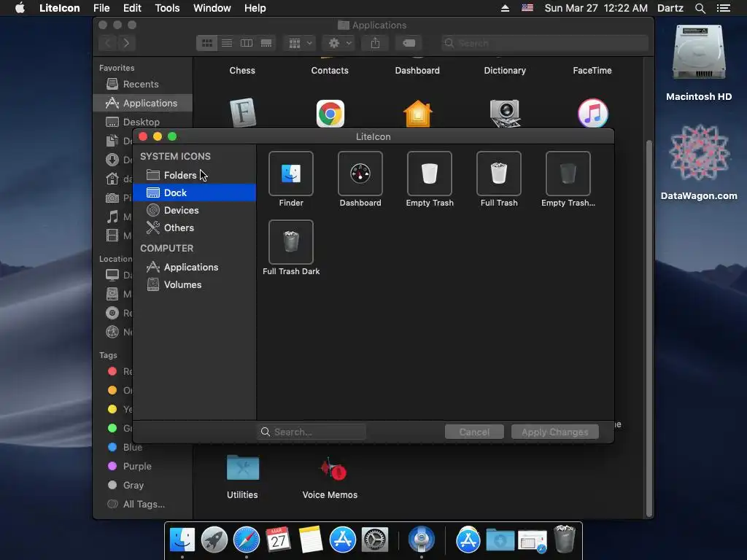
Task: Open Spotlight search in menu bar
Action: (700, 8)
